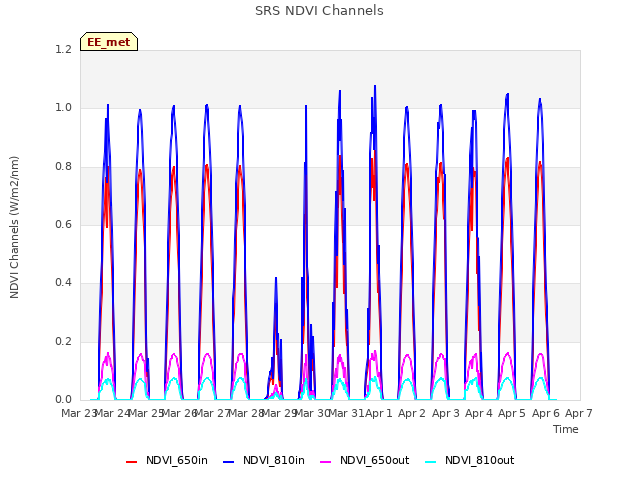This screenshot has height=480, width=640.
Task: Click the x-axis date label Mar 31
Action: pos(346,413)
